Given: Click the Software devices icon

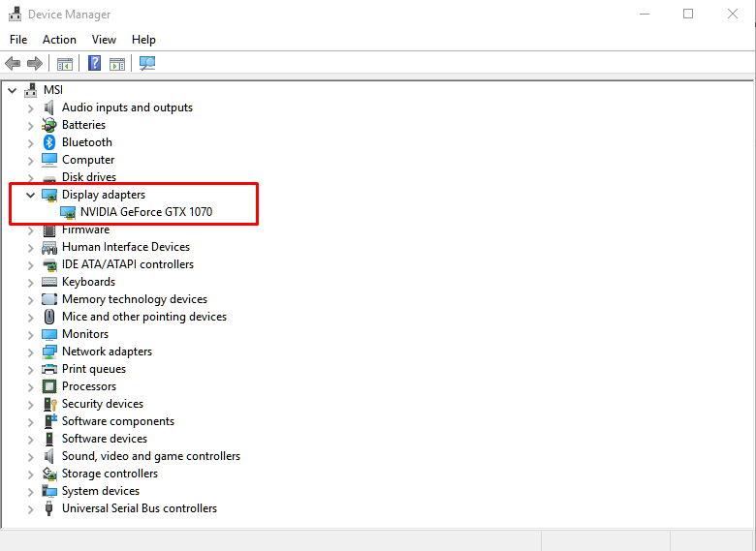Looking at the screenshot, I should 49,439.
